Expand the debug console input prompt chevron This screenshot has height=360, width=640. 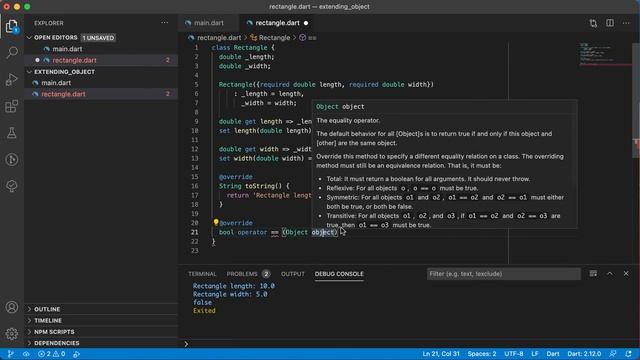pos(187,344)
